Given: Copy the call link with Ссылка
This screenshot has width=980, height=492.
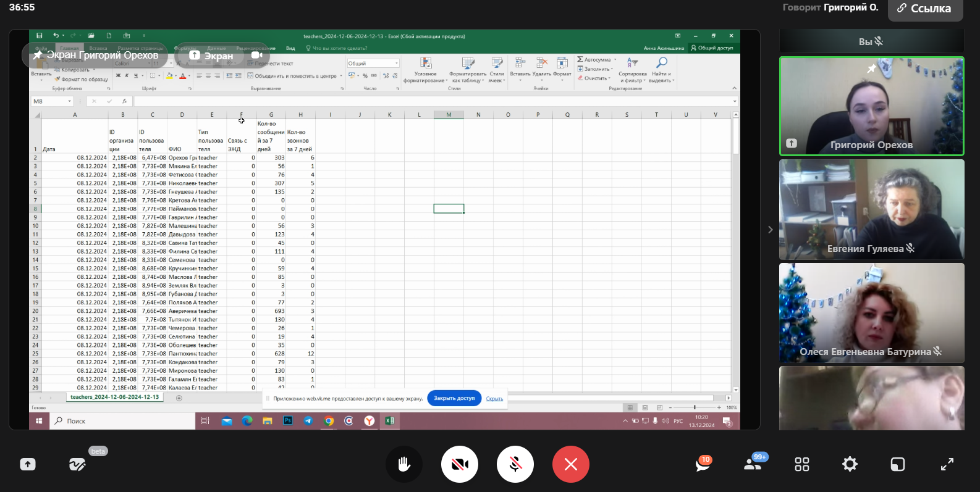Looking at the screenshot, I should click(925, 9).
